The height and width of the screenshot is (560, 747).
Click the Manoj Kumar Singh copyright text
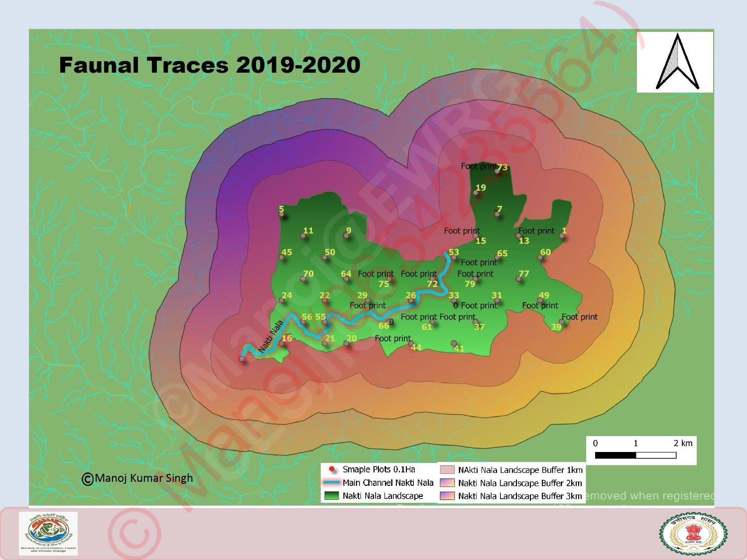[x=137, y=478]
